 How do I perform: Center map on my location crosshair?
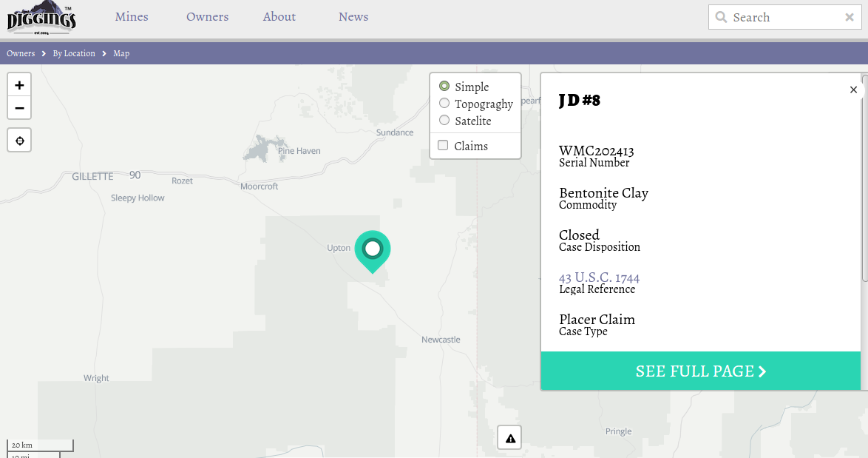click(19, 141)
